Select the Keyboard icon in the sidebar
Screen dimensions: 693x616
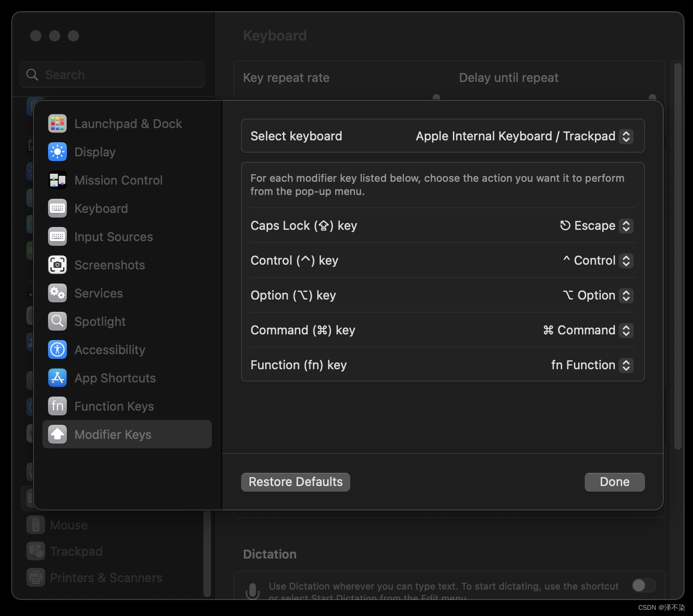57,208
